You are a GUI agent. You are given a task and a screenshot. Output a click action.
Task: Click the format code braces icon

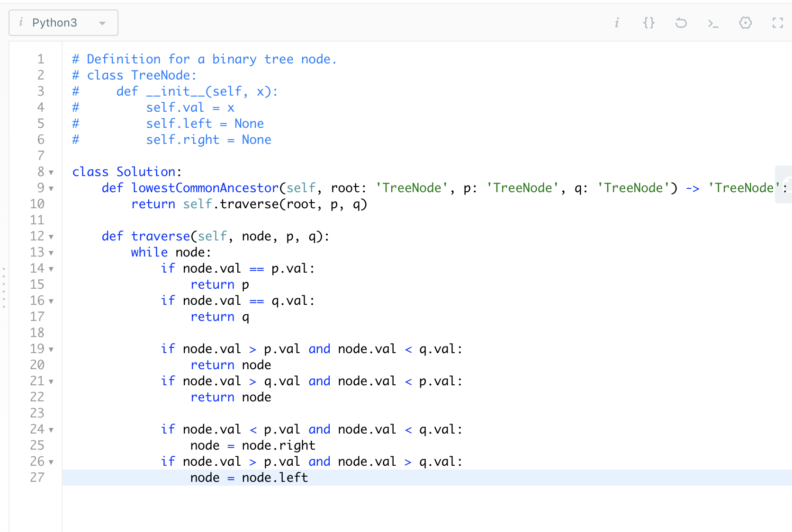coord(648,22)
